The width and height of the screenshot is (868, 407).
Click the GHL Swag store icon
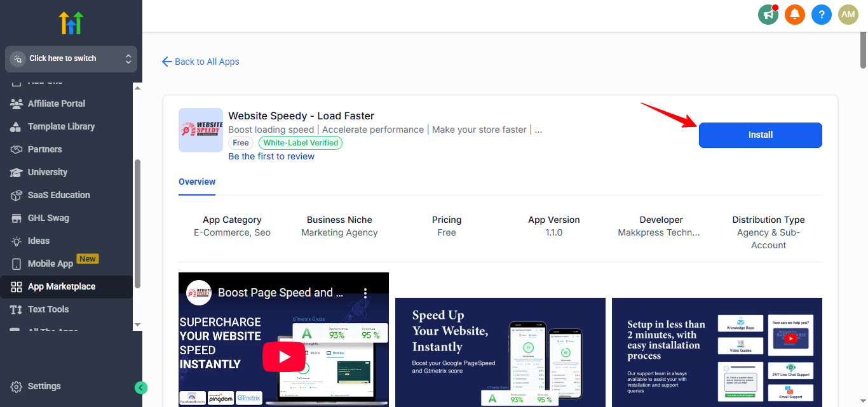[x=17, y=218]
